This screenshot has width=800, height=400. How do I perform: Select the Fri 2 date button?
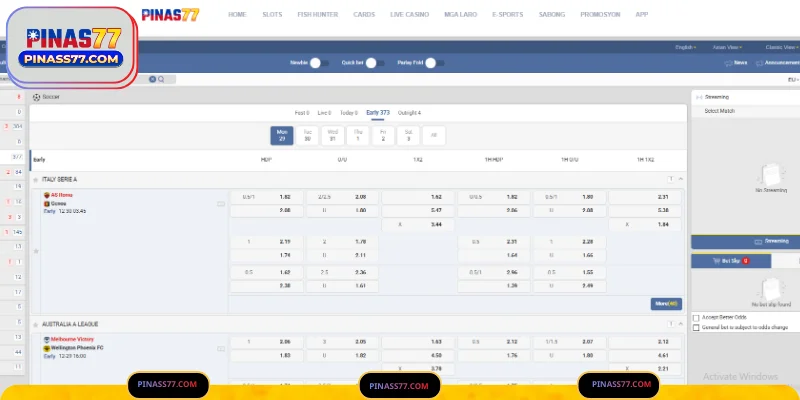click(x=383, y=136)
